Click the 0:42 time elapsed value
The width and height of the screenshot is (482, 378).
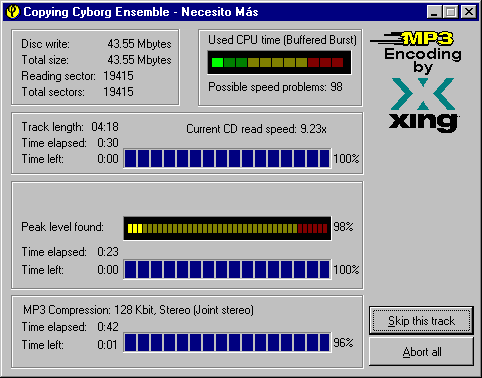[108, 327]
